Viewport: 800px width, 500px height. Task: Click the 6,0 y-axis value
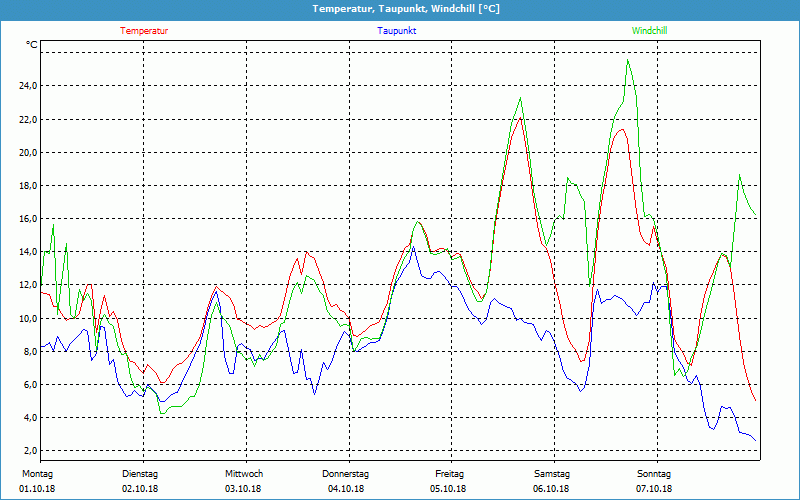tap(31, 385)
